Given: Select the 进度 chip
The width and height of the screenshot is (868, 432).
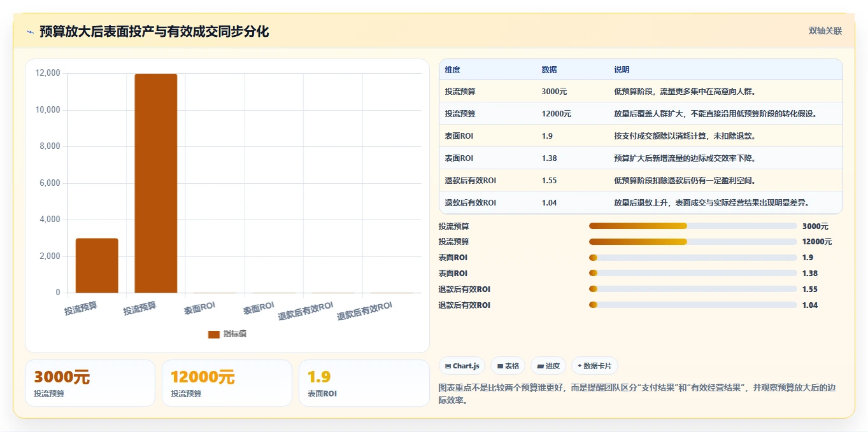Looking at the screenshot, I should [x=548, y=366].
